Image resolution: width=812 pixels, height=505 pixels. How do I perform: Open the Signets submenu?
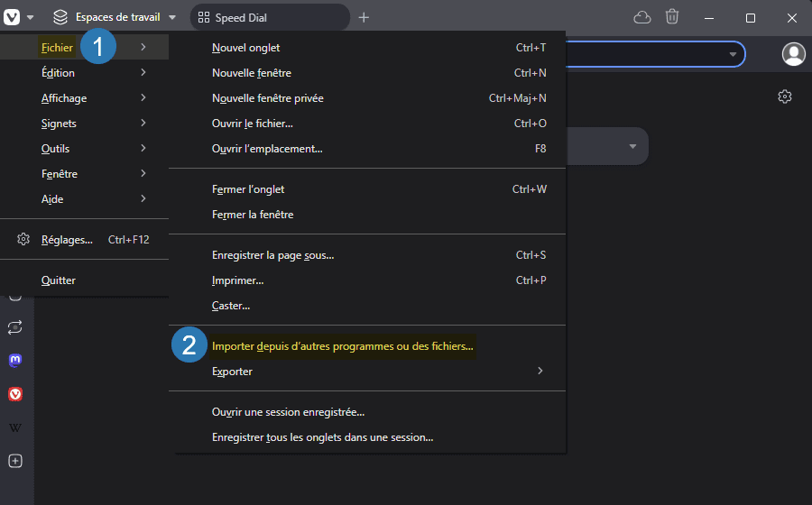click(x=84, y=124)
